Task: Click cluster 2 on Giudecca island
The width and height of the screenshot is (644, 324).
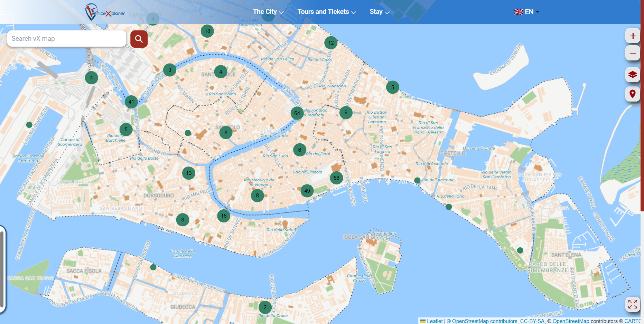Action: point(265,307)
